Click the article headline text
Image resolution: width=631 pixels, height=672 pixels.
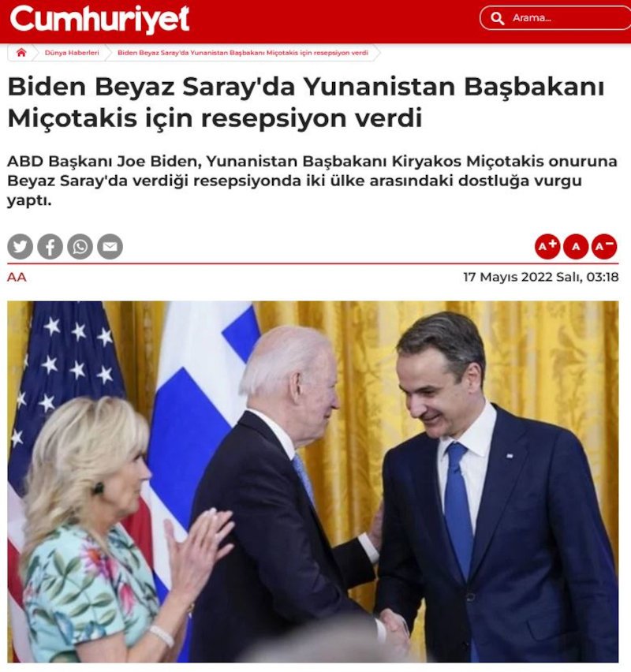[306, 103]
